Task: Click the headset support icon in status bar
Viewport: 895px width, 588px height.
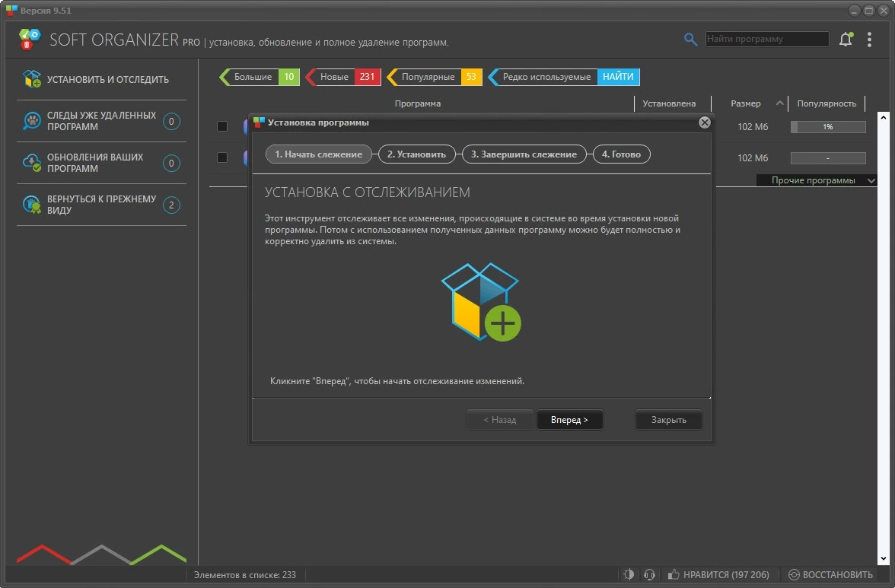Action: click(650, 574)
